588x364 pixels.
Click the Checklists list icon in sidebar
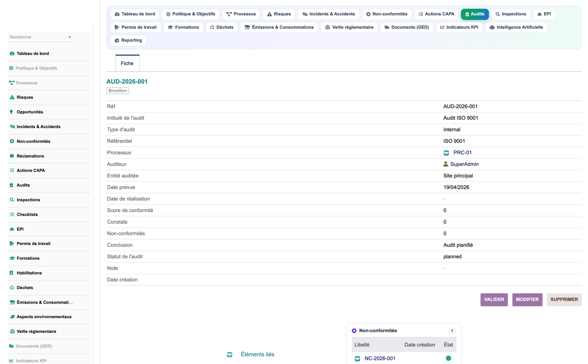[12, 214]
